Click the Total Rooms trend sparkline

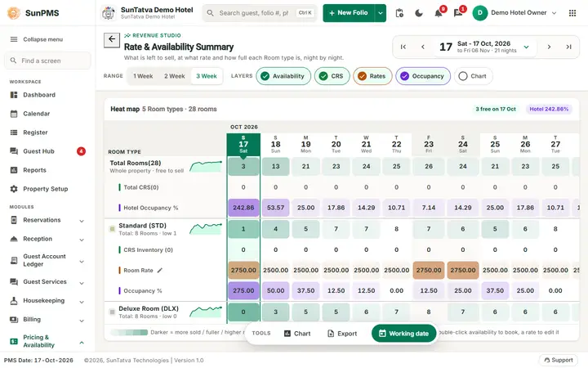point(206,166)
